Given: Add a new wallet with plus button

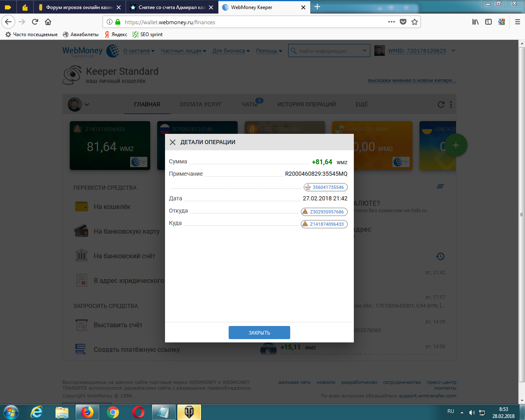Looking at the screenshot, I should pos(456,145).
